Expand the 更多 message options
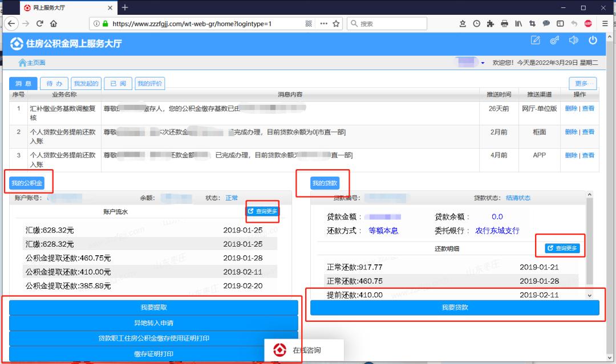The width and height of the screenshot is (616, 364). (582, 83)
